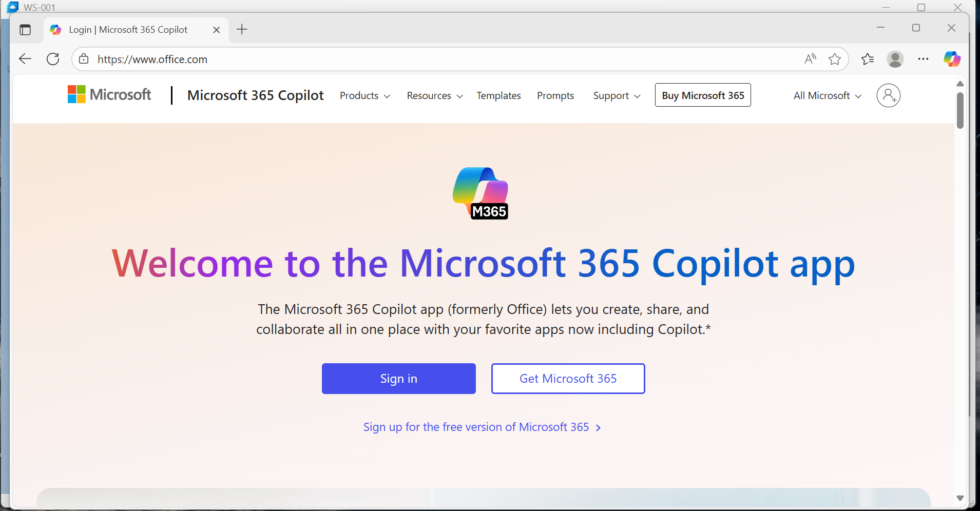Click the Microsoft logo
The width and height of the screenshot is (980, 511).
tap(109, 95)
